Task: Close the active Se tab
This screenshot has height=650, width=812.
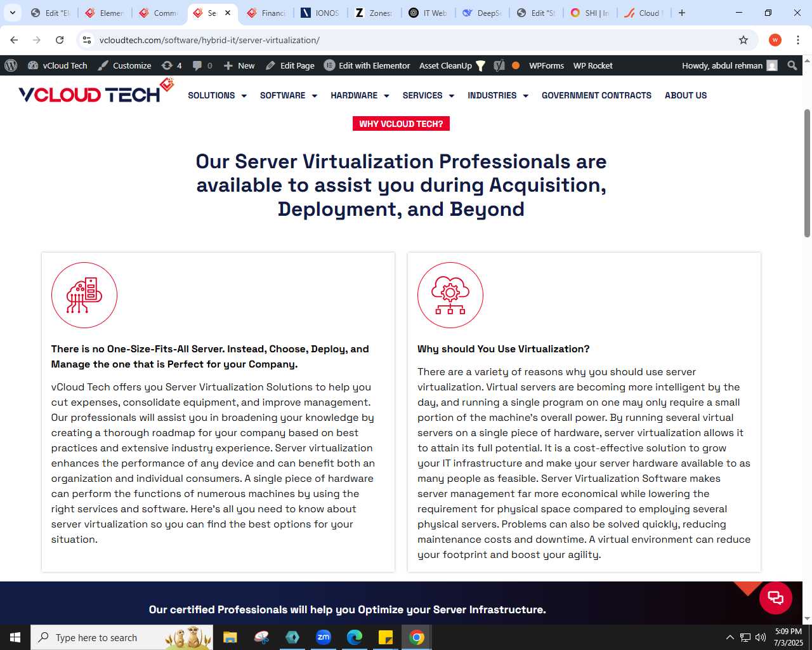Action: click(x=228, y=13)
